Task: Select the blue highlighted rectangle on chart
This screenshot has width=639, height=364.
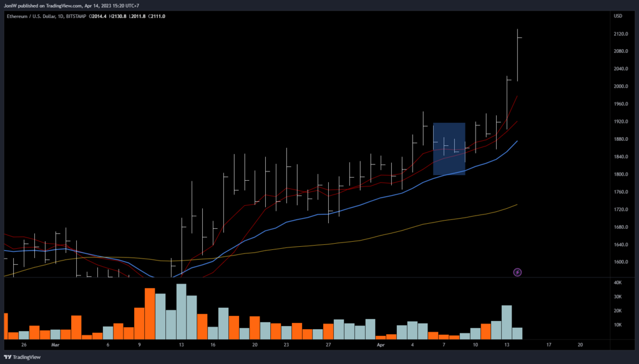Action: [x=449, y=148]
